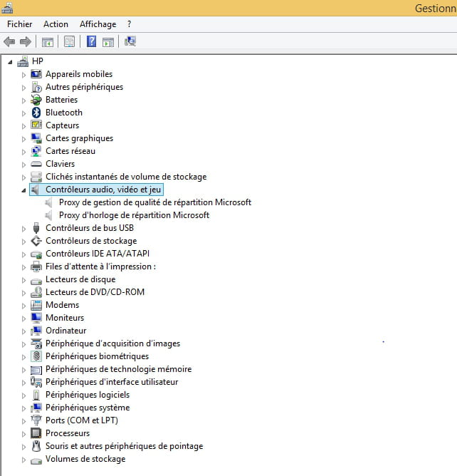Click the Cartes réseau icon
This screenshot has width=457, height=476.
[36, 151]
